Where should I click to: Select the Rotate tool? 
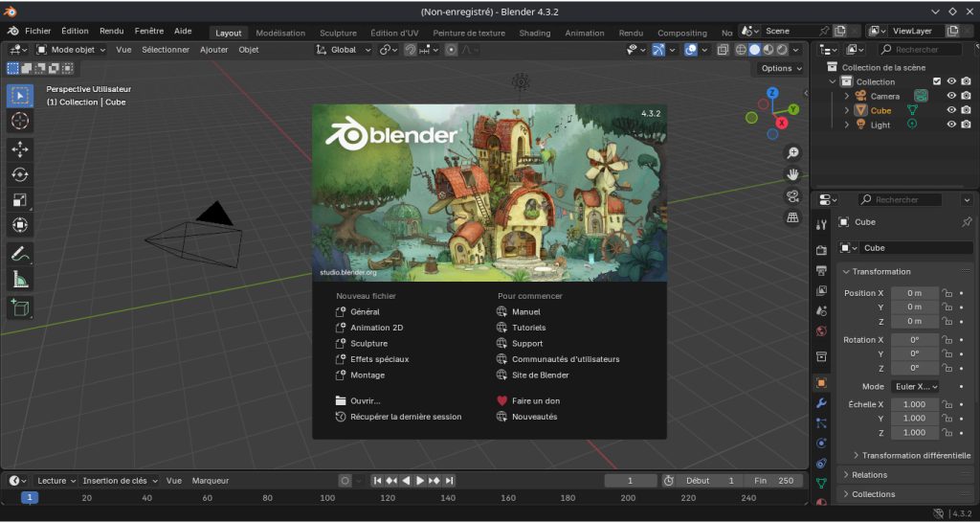(20, 174)
